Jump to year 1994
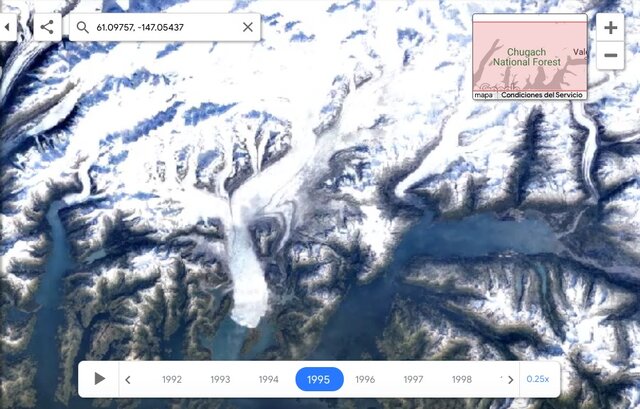This screenshot has height=409, width=640. click(269, 379)
